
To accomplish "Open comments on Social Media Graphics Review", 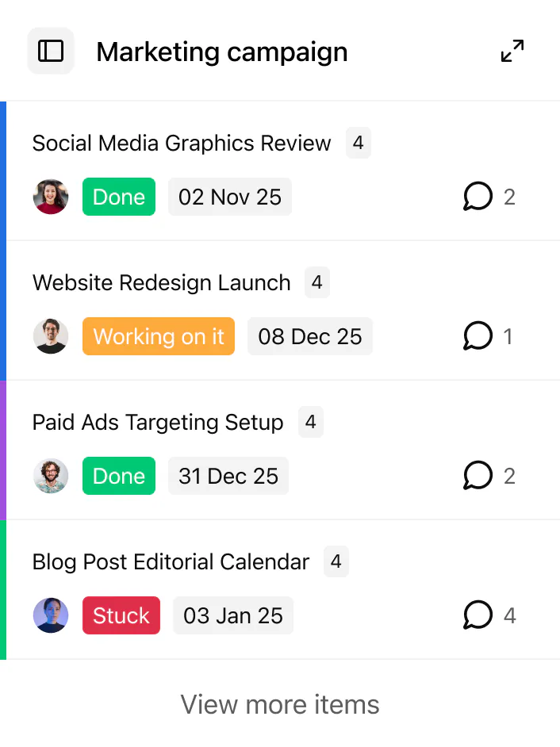I will click(478, 196).
